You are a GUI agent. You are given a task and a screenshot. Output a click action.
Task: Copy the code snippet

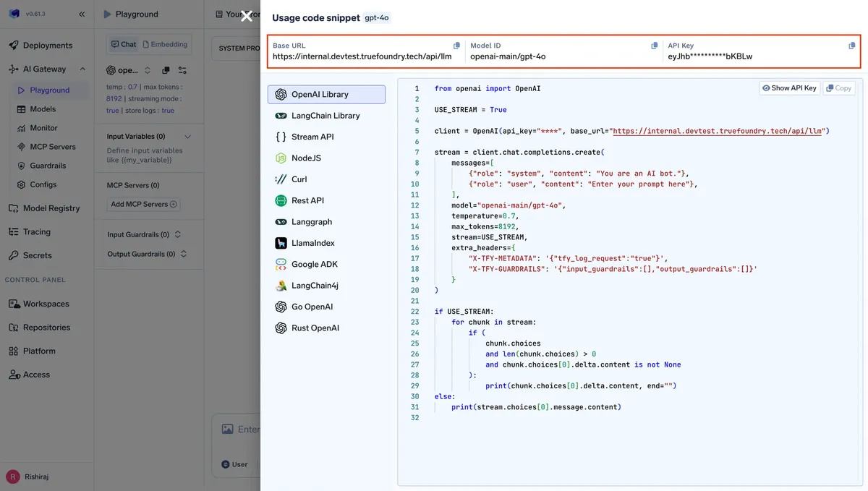(839, 88)
